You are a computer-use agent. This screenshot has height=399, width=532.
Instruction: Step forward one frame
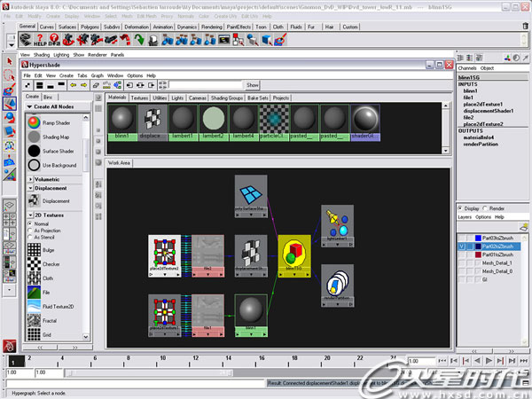(500, 361)
